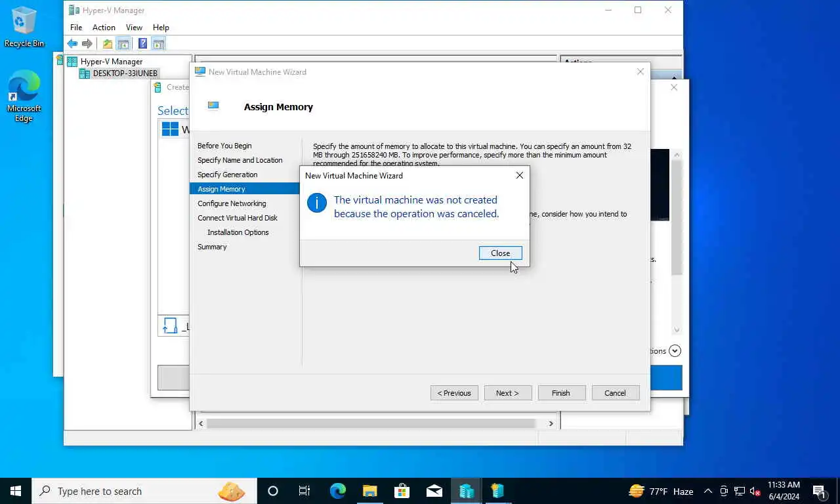Viewport: 840px width, 504px height.
Task: Click the Assign Memory header icon
Action: [213, 105]
